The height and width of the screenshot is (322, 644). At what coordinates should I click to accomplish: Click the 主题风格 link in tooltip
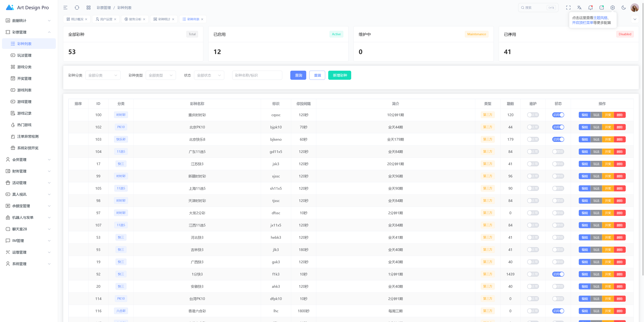pos(600,18)
